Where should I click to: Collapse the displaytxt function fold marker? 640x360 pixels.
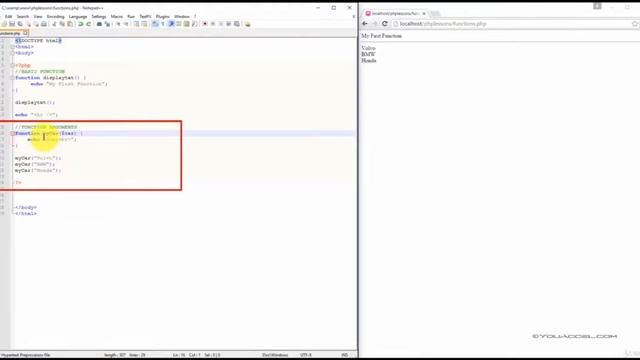[13, 78]
